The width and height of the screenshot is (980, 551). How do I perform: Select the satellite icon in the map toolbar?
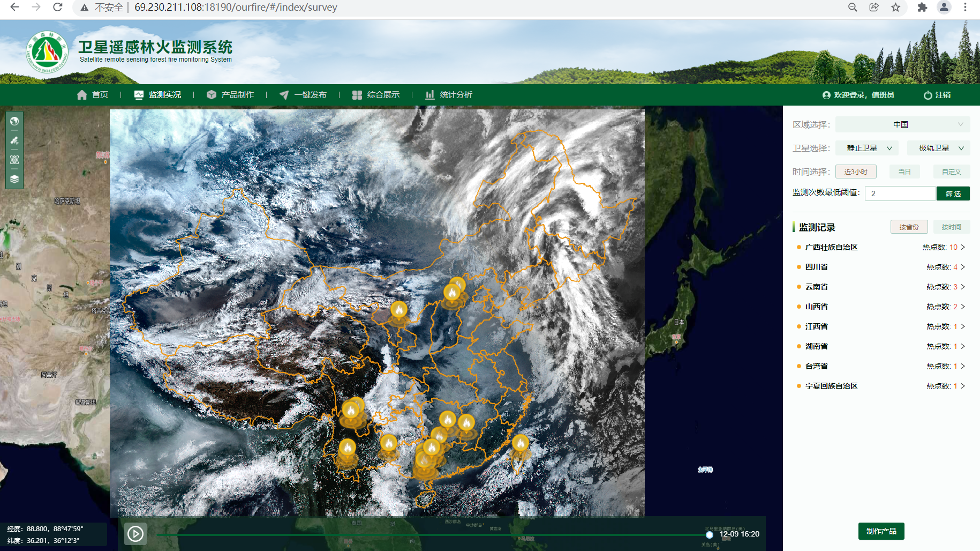[14, 140]
